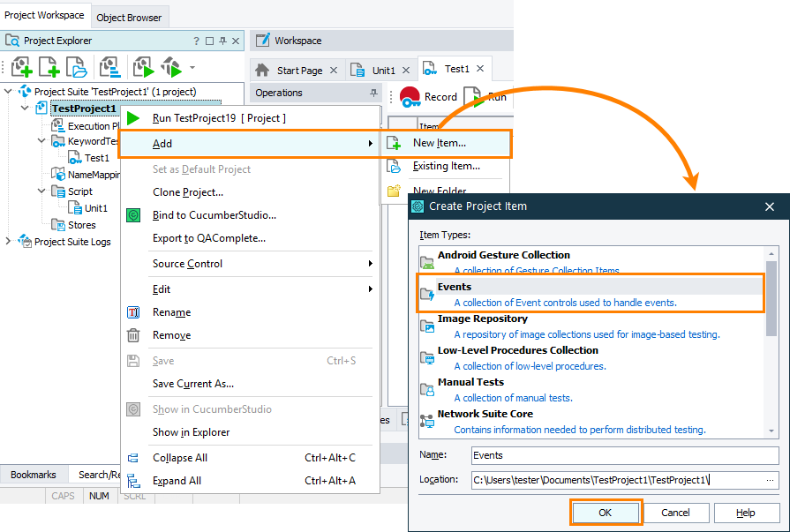Switch to the Object Browser tab
The height and width of the screenshot is (532, 790).
tap(129, 16)
